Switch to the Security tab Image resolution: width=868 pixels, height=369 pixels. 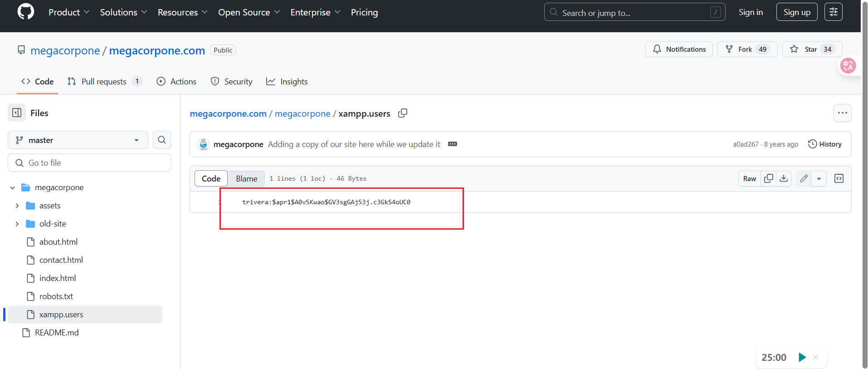(x=231, y=81)
